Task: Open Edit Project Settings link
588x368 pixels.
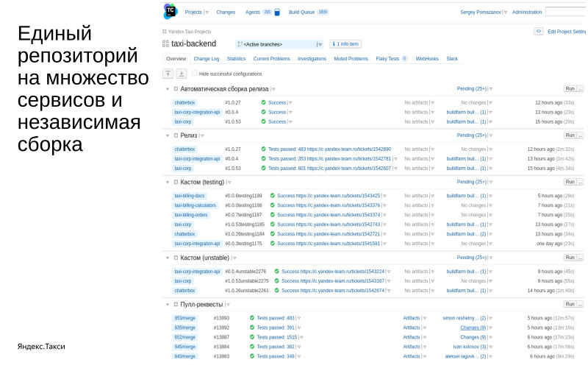Action: [567, 32]
